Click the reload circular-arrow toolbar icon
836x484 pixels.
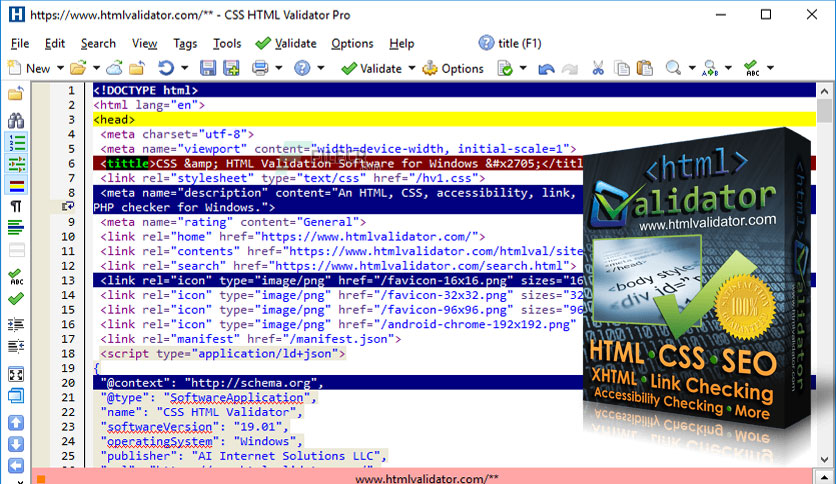pyautogui.click(x=166, y=68)
